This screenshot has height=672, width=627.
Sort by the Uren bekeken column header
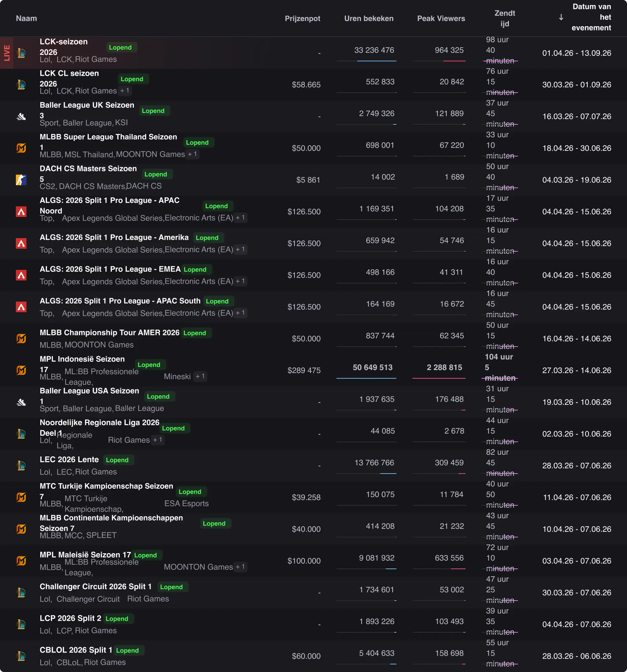pos(369,18)
